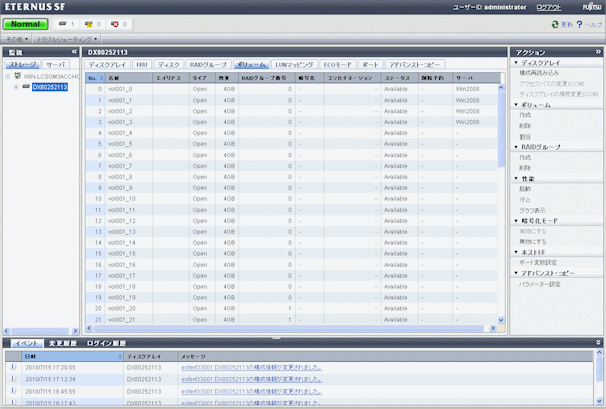Click the 名前 column header

point(129,78)
